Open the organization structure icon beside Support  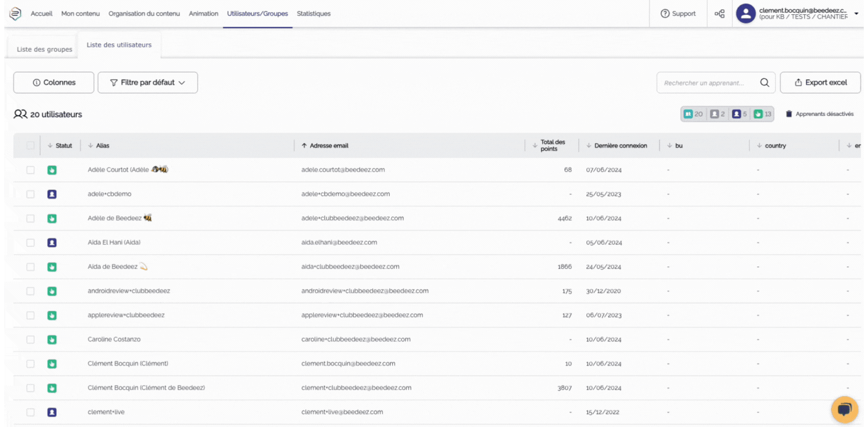point(719,14)
